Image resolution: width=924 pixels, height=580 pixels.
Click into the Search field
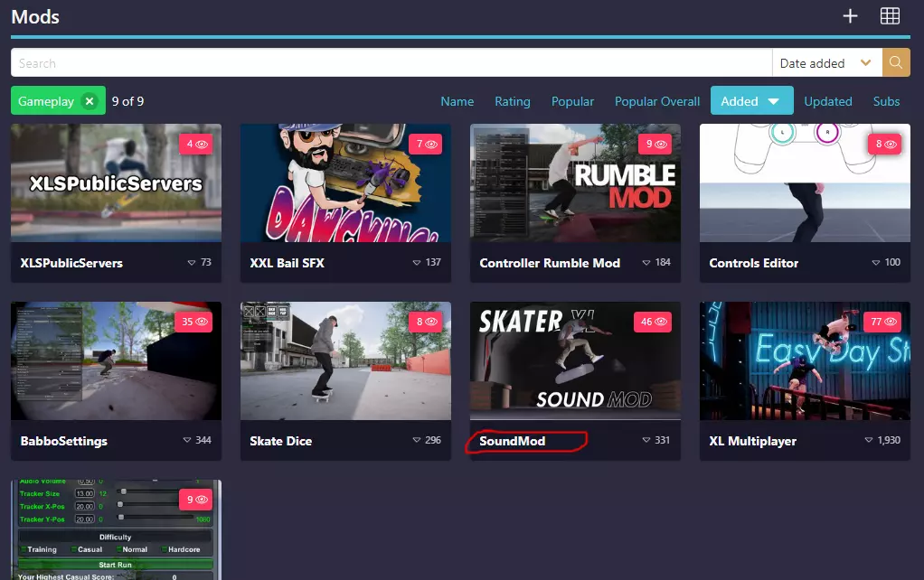(x=391, y=62)
